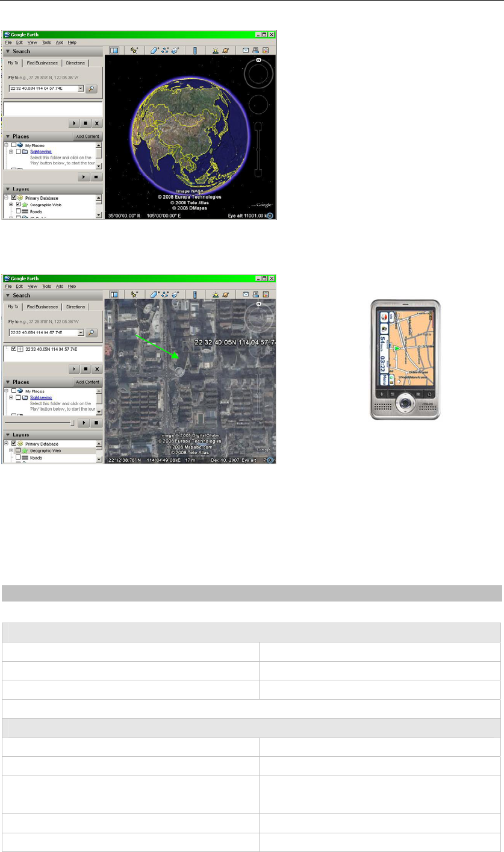
Task: Expand Geographic Web node in globe view window
Action: pyautogui.click(x=11, y=205)
